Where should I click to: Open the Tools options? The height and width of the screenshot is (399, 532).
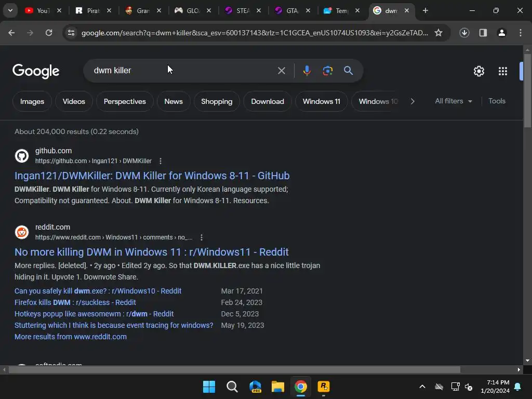tap(497, 101)
